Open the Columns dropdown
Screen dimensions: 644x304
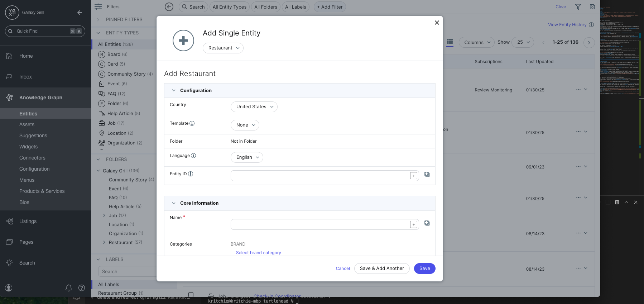[x=477, y=42]
